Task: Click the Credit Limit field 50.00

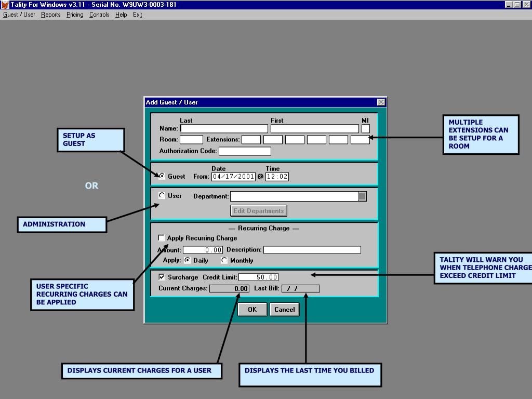Action: tap(259, 277)
